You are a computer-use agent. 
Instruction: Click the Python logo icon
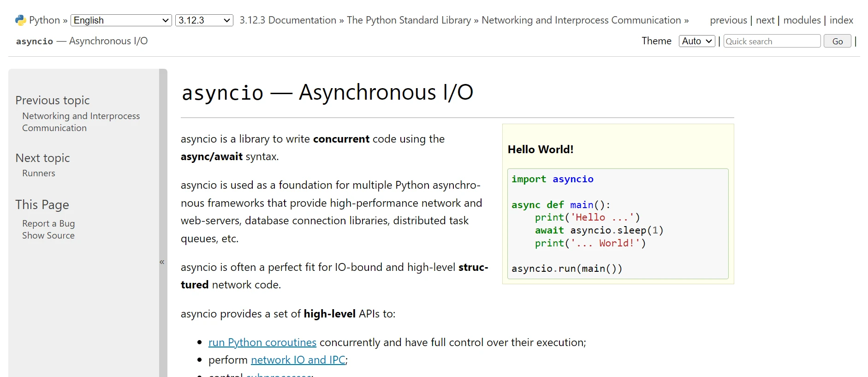coord(20,20)
